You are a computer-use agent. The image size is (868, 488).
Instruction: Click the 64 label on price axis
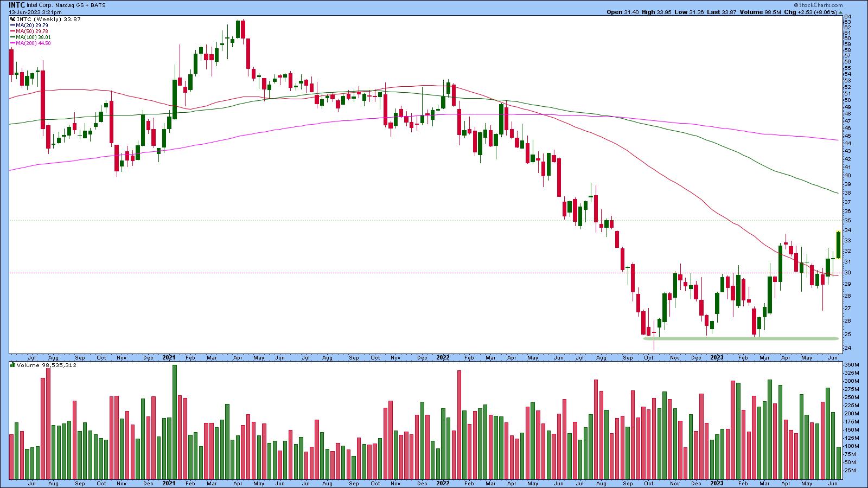coord(847,17)
